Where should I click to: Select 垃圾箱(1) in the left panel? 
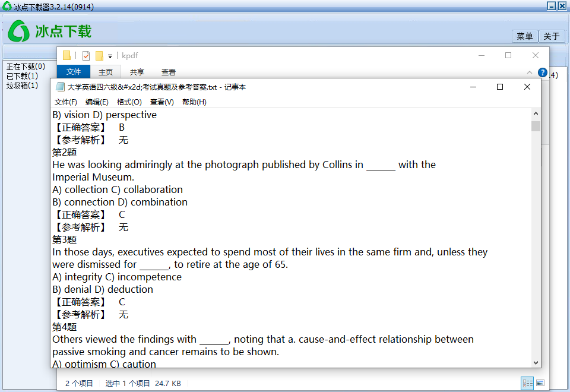tap(22, 86)
